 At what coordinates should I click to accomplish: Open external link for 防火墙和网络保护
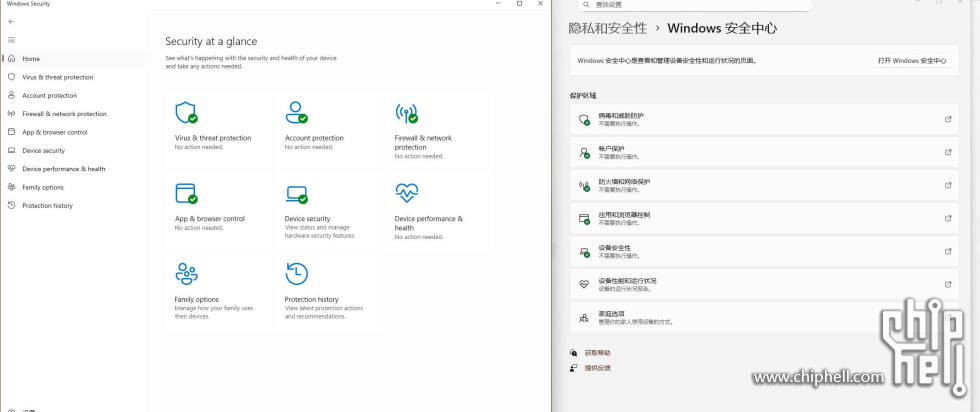point(948,186)
